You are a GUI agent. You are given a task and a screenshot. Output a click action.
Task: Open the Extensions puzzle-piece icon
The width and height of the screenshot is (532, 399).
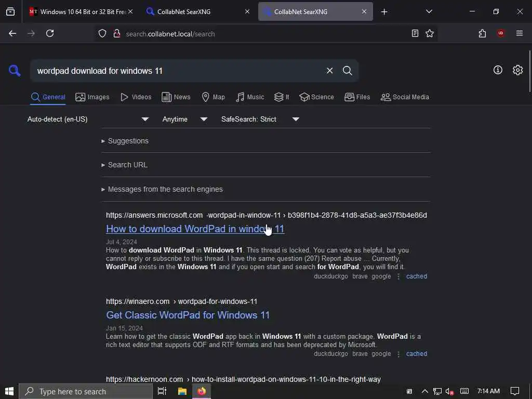(482, 33)
